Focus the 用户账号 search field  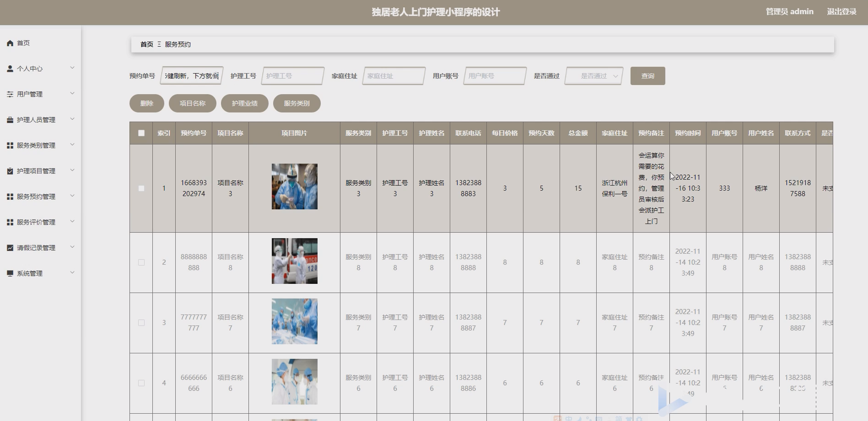tap(495, 76)
